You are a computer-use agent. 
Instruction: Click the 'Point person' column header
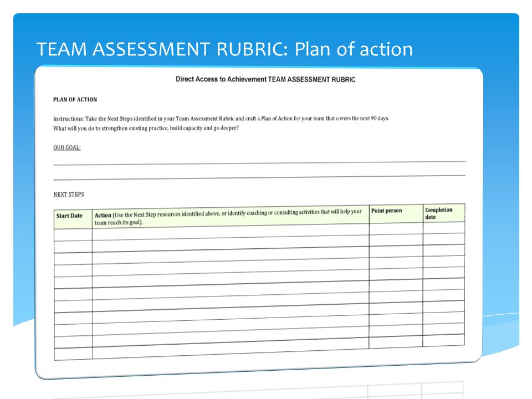click(x=396, y=214)
